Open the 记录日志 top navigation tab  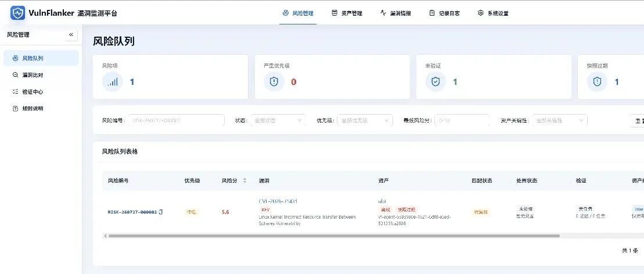444,13
